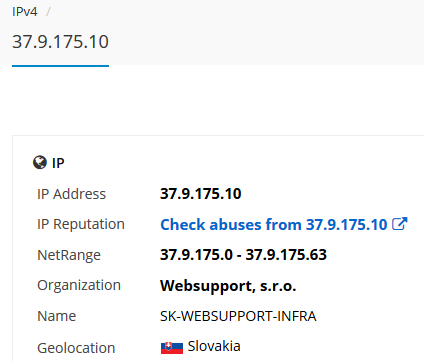Click the SK-WEBSUPPORT-INFRA name value
The image size is (424, 361).
238,316
